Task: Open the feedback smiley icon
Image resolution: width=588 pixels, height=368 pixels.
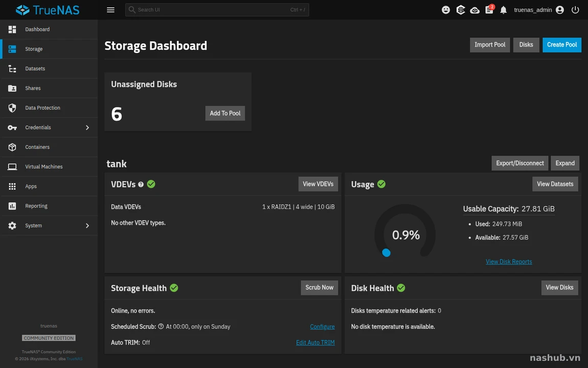Action: [445, 10]
